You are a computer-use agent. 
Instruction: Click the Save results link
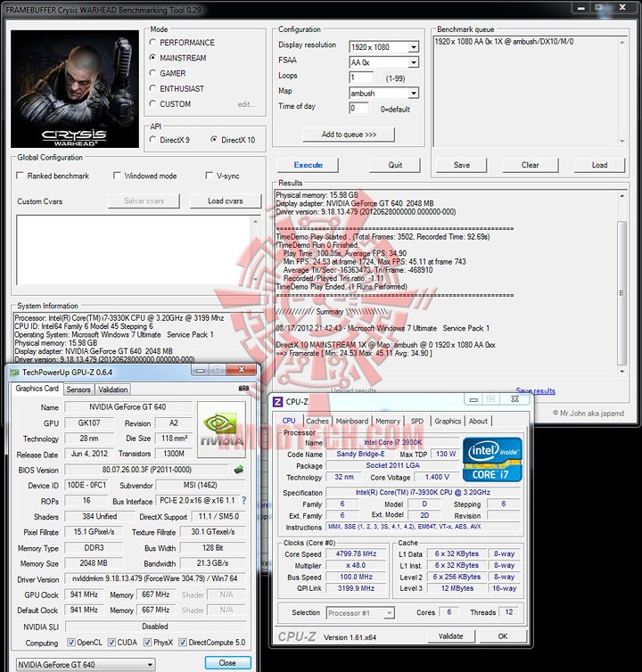point(535,391)
